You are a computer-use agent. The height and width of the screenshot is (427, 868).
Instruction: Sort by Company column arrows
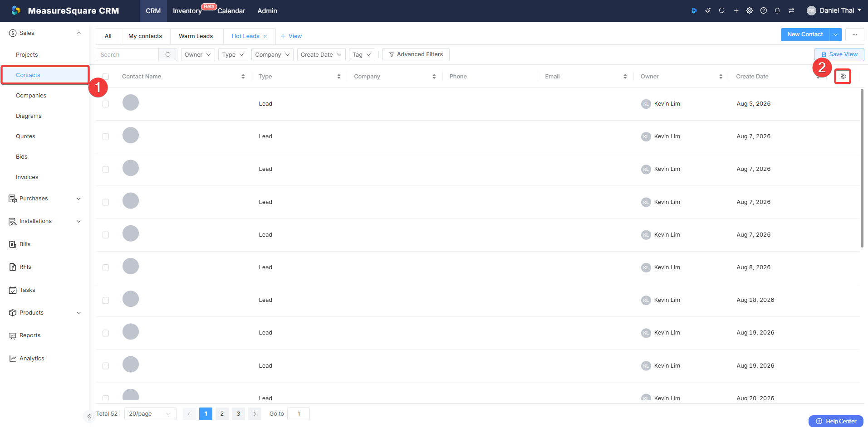(x=434, y=77)
